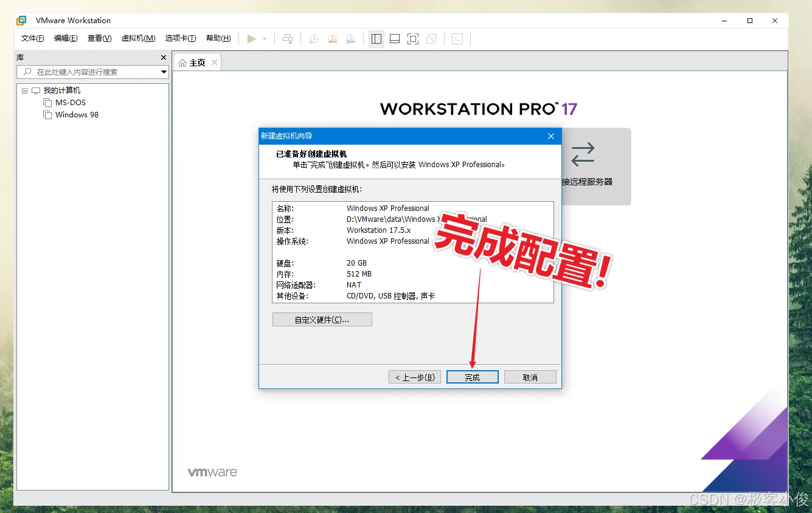Select MS-DOS in the library tree
812x513 pixels.
[x=71, y=103]
